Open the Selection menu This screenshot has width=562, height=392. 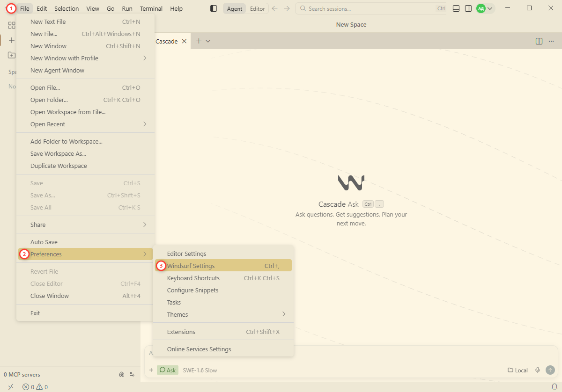click(x=67, y=8)
